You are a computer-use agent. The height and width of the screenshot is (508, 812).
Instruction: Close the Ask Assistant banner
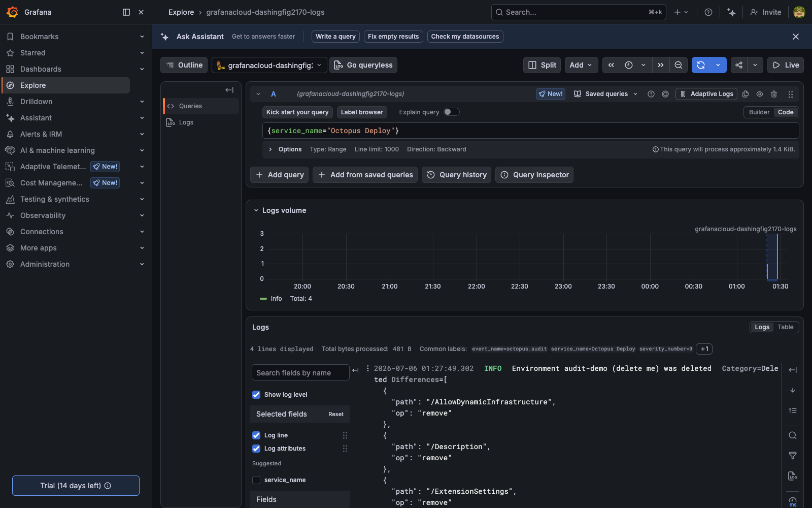tap(796, 37)
